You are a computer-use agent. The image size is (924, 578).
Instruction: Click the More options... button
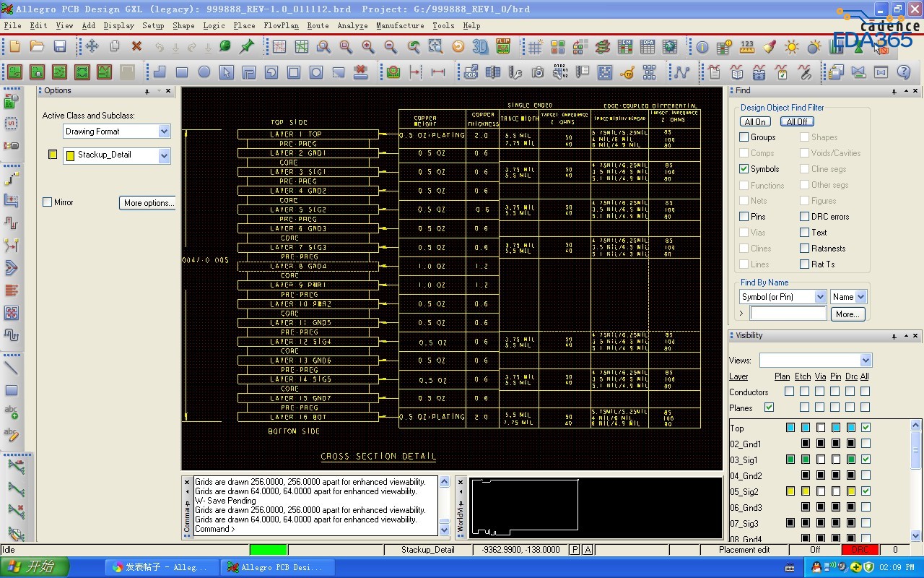pyautogui.click(x=149, y=203)
